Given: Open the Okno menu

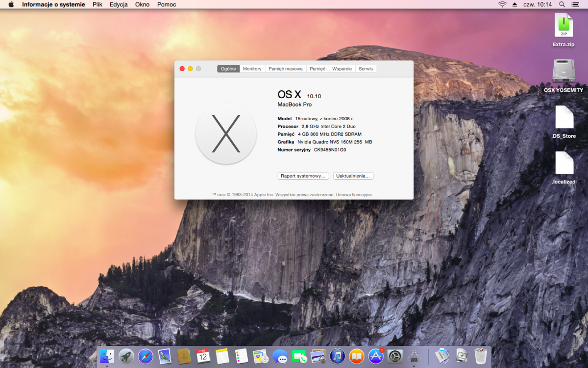Looking at the screenshot, I should (143, 4).
